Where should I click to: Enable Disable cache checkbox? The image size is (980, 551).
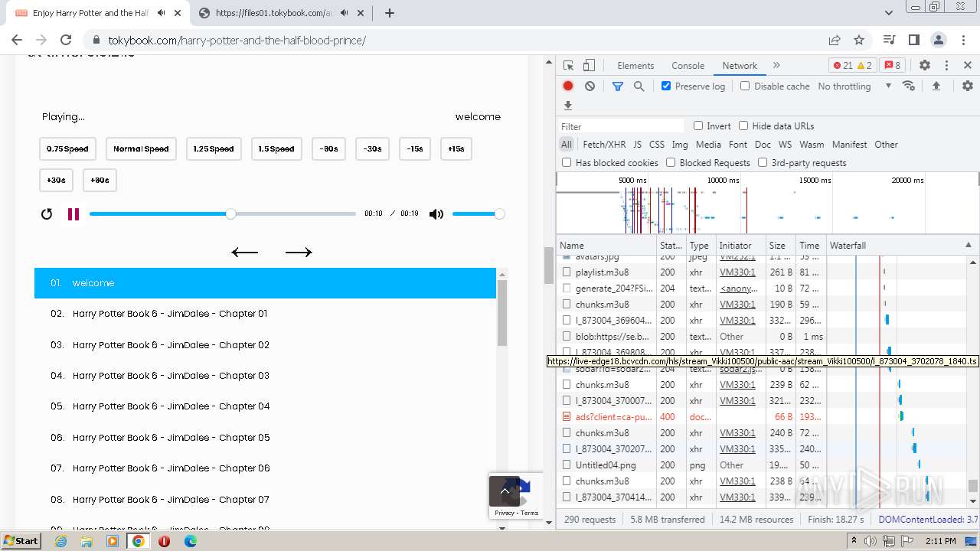tap(745, 86)
